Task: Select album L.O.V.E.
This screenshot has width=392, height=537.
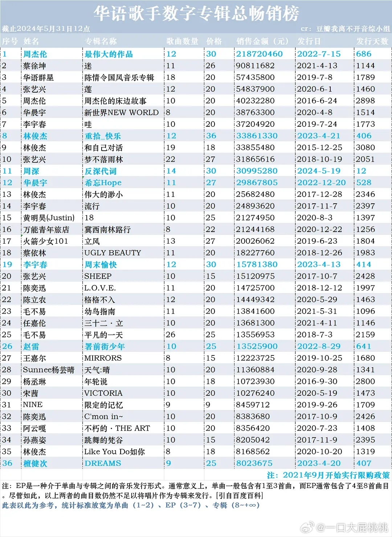Action: (100, 288)
